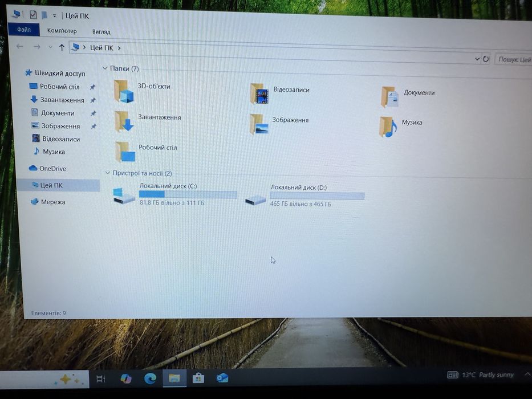The image size is (532, 399).
Task: Open Робочий стіл in sidebar
Action: pos(55,87)
